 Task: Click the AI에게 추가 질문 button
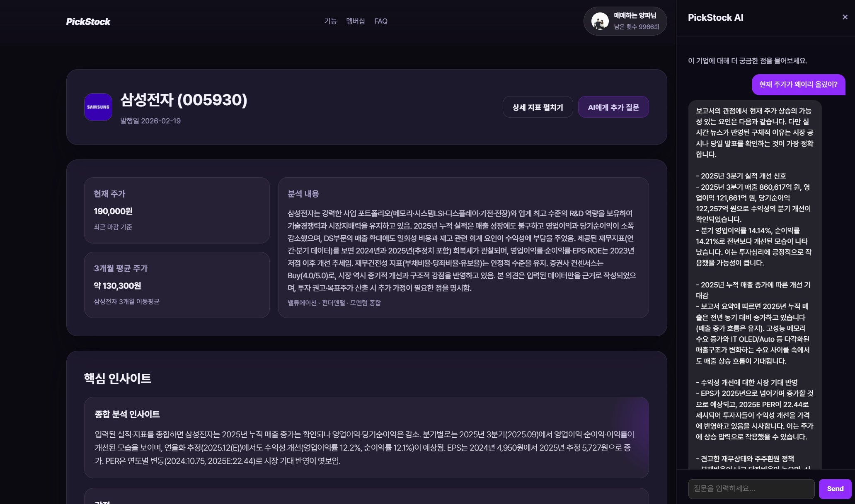click(x=613, y=107)
